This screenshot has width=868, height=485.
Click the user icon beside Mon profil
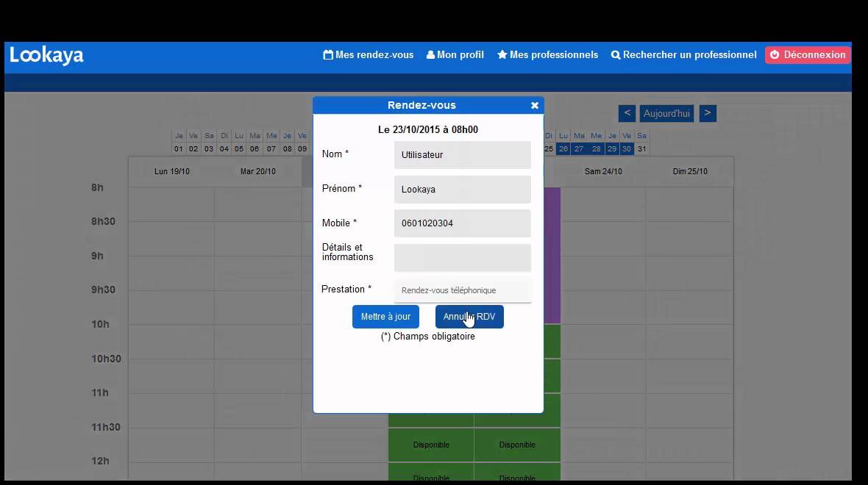[x=430, y=55]
